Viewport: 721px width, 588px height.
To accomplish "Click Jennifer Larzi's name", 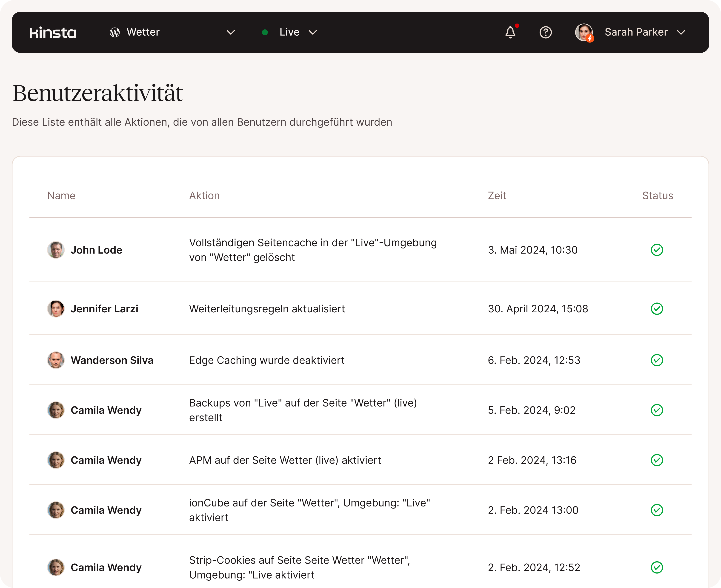I will pos(104,308).
